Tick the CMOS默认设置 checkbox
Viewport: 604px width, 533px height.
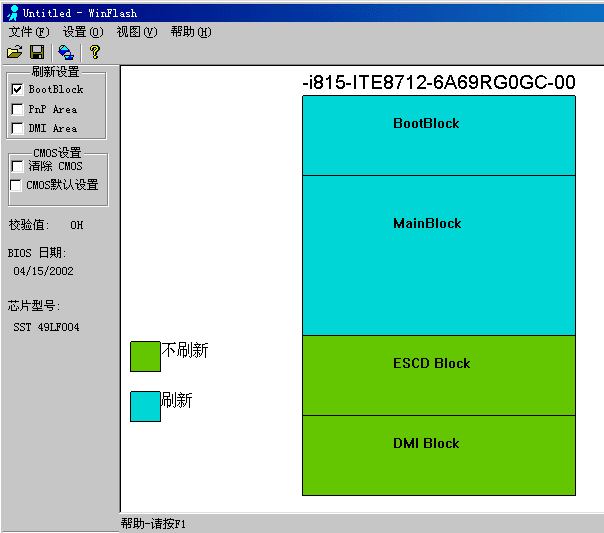[15, 185]
